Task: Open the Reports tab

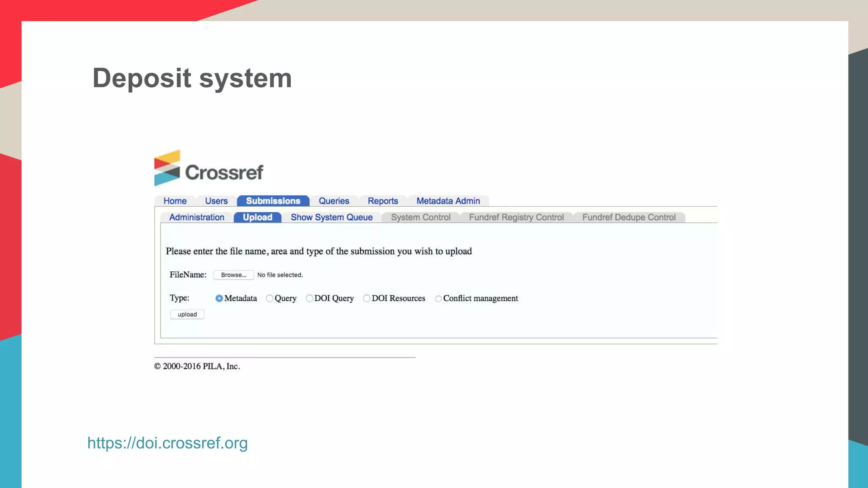Action: 383,201
